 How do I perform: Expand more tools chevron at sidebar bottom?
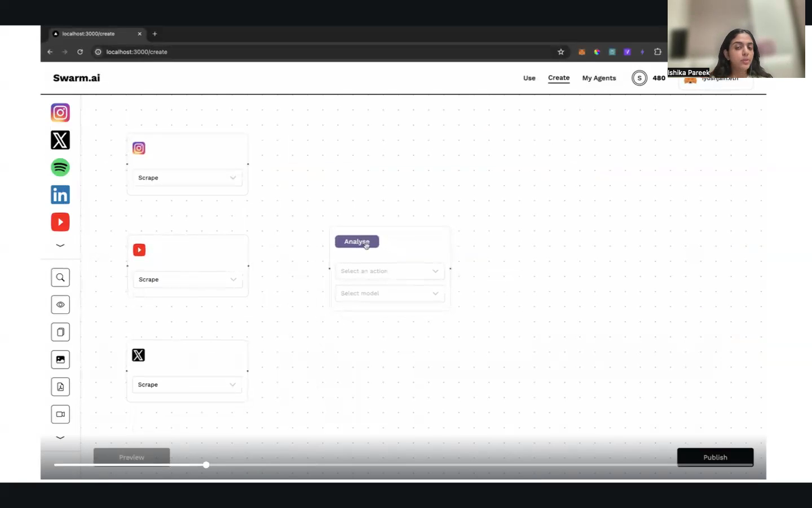coord(60,437)
